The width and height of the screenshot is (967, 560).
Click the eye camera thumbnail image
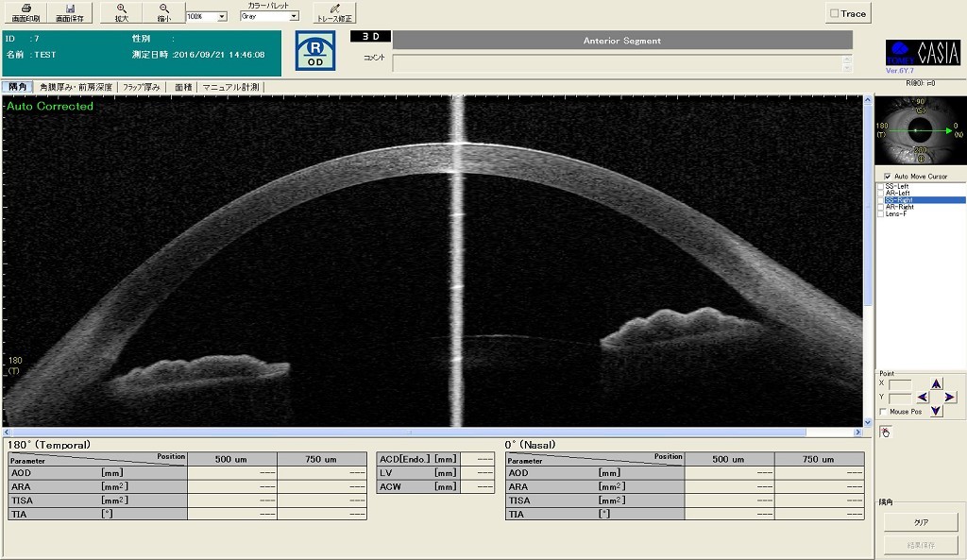[x=921, y=130]
